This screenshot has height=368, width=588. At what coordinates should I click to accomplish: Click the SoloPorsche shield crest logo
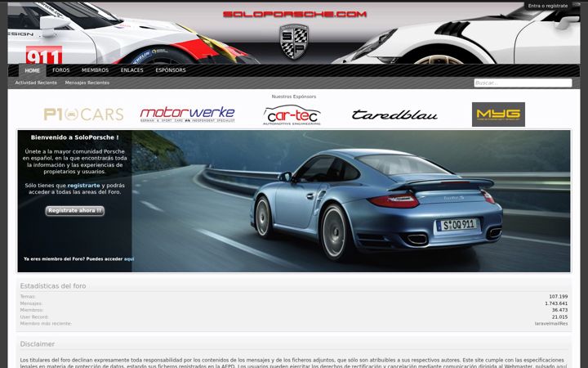point(294,42)
